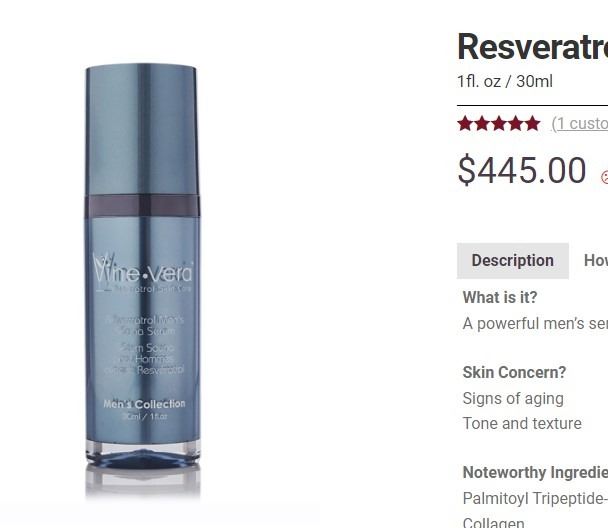Click the serum bottle product image
Image resolution: width=608 pixels, height=528 pixels.
click(143, 281)
